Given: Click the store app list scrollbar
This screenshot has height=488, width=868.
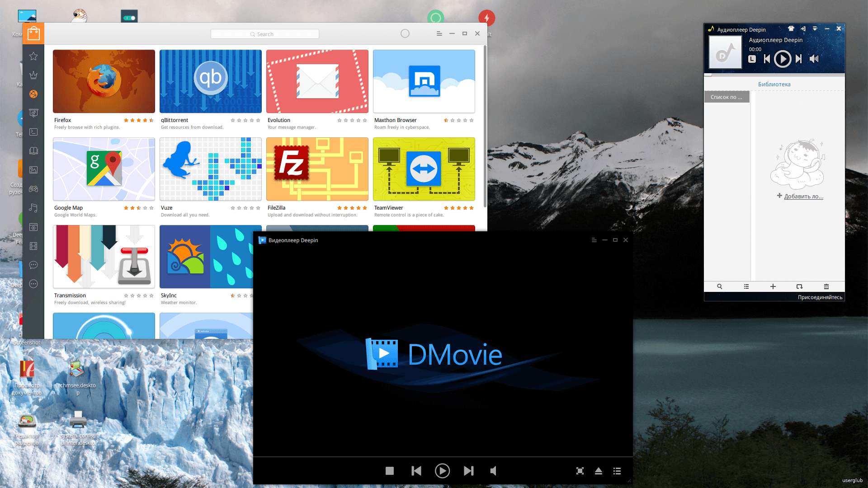Looking at the screenshot, I should (485, 127).
